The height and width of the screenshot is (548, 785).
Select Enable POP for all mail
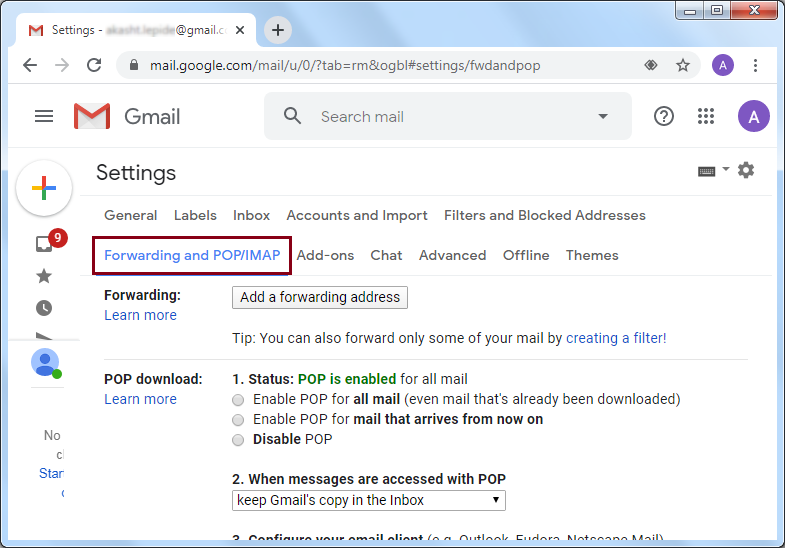click(238, 400)
